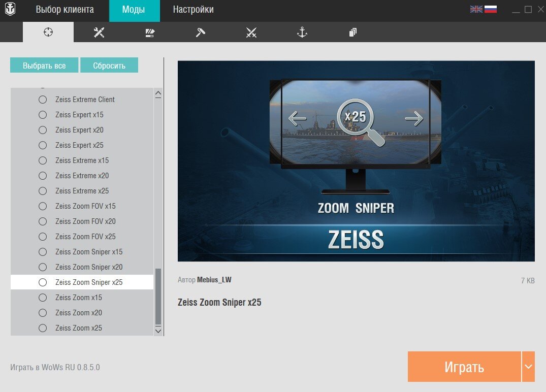Select Zeiss Extreme x20 radio button

[x=43, y=176]
